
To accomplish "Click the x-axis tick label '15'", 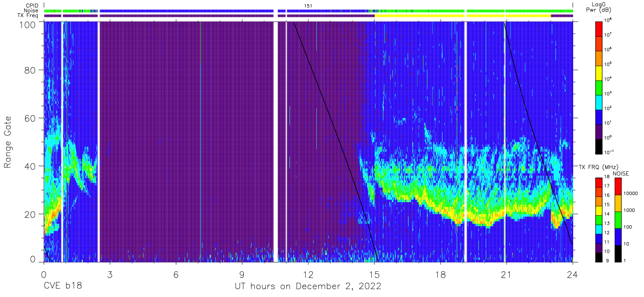I will (374, 274).
